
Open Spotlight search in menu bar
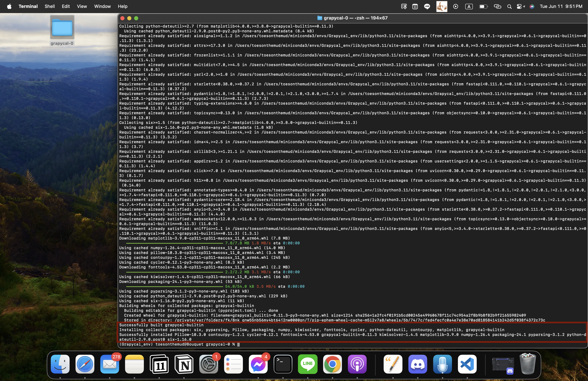click(509, 6)
